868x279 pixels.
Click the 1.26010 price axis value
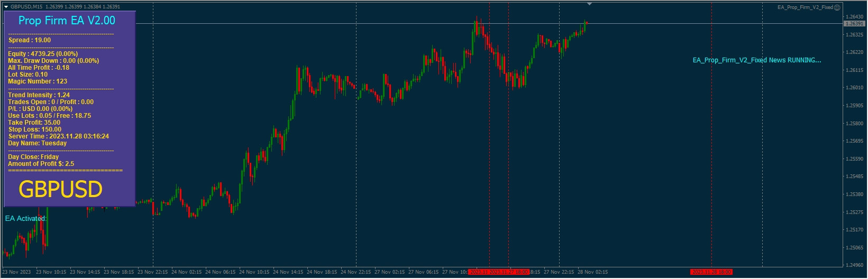pyautogui.click(x=854, y=88)
